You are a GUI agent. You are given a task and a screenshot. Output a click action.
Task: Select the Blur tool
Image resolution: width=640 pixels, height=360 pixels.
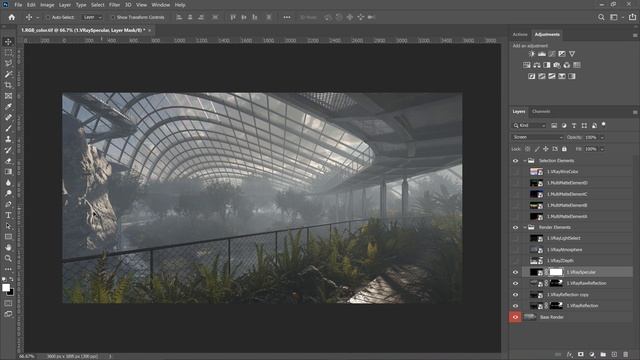pos(8,182)
